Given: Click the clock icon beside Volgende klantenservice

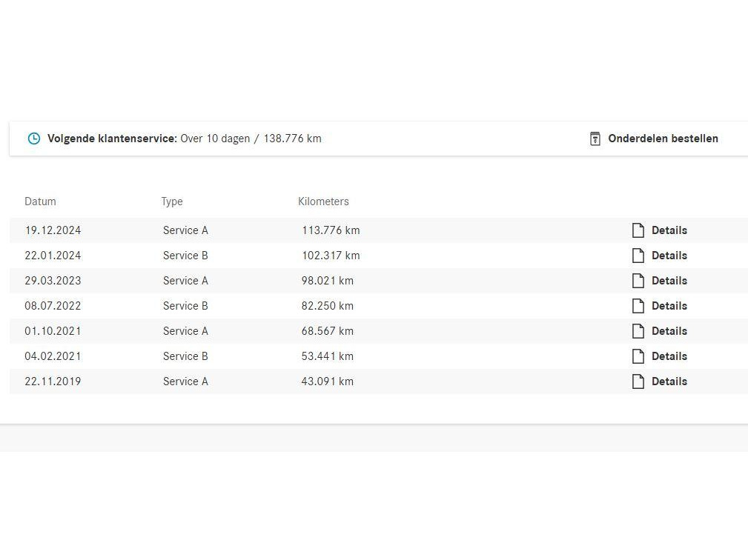Looking at the screenshot, I should click(x=34, y=139).
